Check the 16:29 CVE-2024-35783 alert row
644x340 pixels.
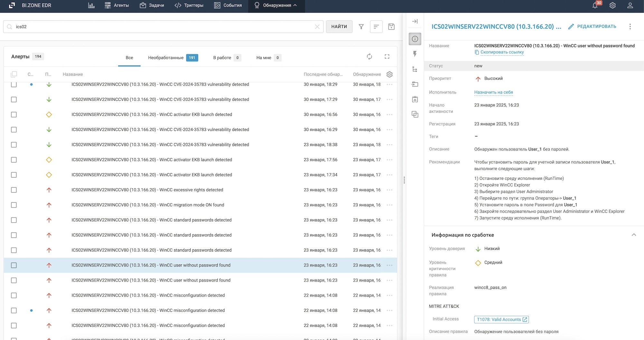tap(14, 130)
